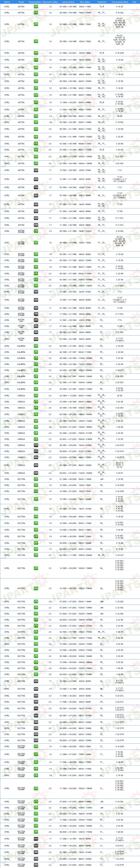Screen dimensions: 140x868
Task: Click ON diesel icon in Astra Van X 17 DTL row
Action: 36,332
